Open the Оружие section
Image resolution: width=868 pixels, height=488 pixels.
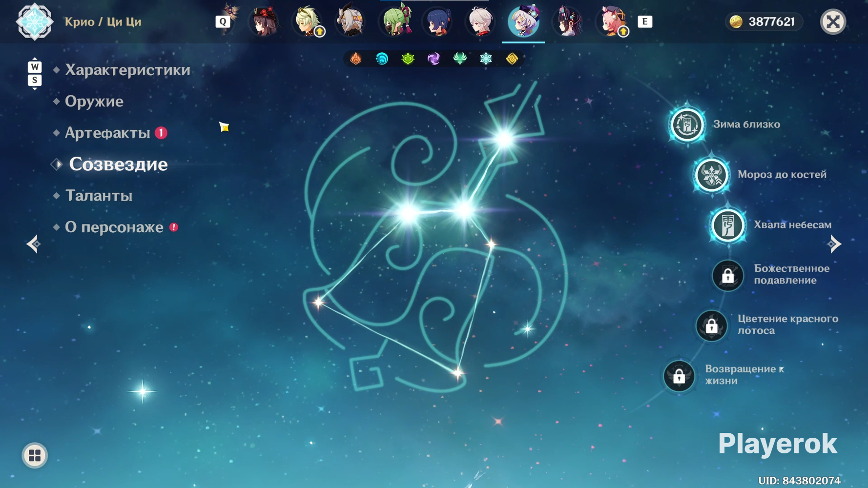pos(94,102)
